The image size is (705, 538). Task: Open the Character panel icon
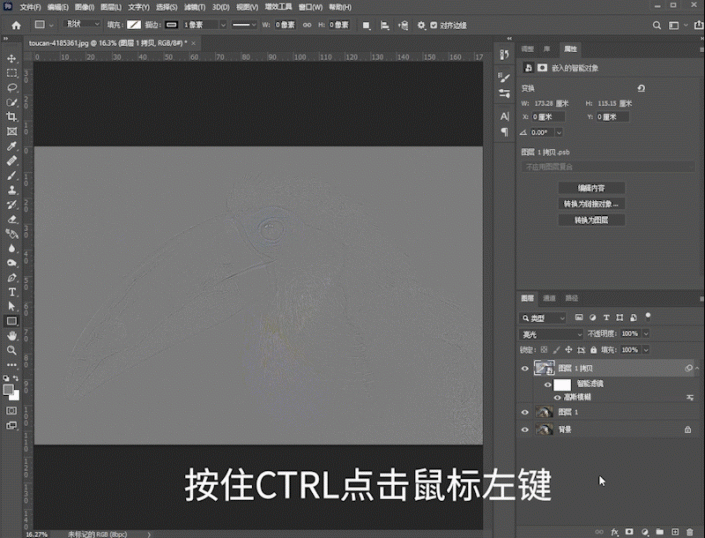504,116
